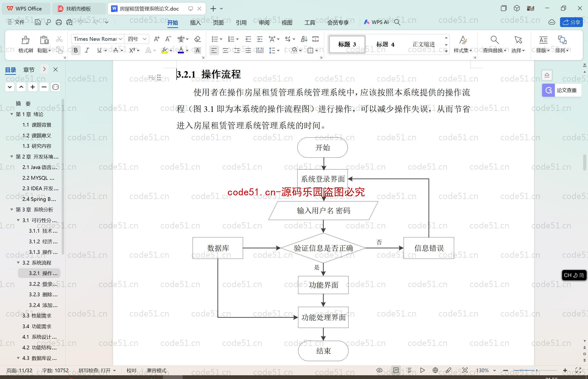Image resolution: width=588 pixels, height=379 pixels.
Task: Toggle Underline formatting
Action: (x=99, y=50)
